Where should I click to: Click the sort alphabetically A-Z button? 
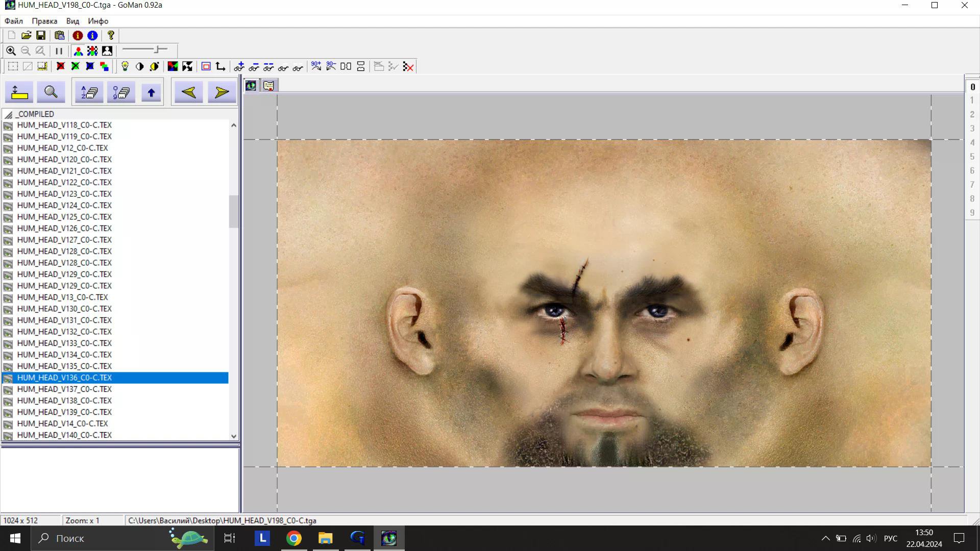[x=89, y=92]
